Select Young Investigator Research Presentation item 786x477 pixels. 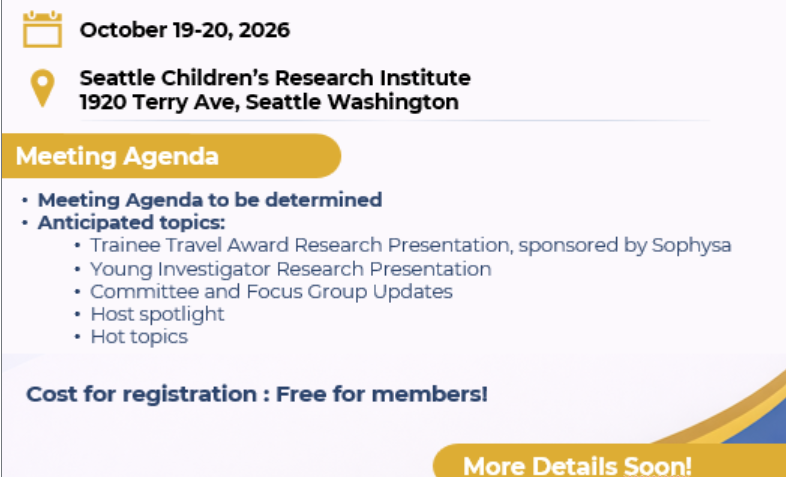coord(290,269)
